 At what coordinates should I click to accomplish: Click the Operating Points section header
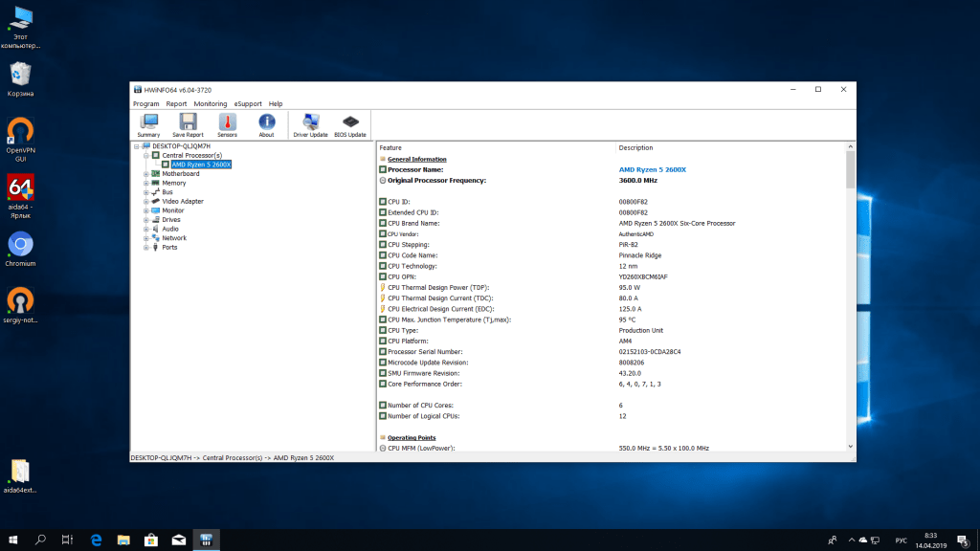click(412, 438)
